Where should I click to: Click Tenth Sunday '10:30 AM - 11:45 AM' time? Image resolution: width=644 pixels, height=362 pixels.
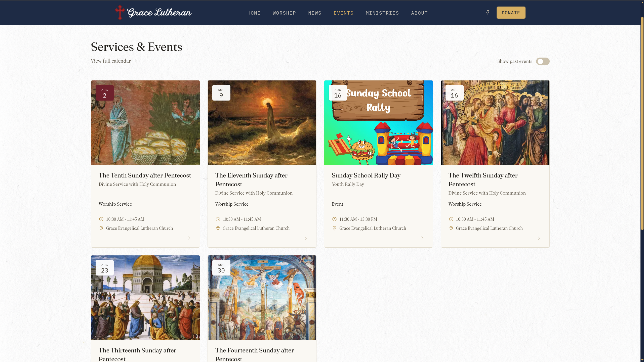coord(125,219)
